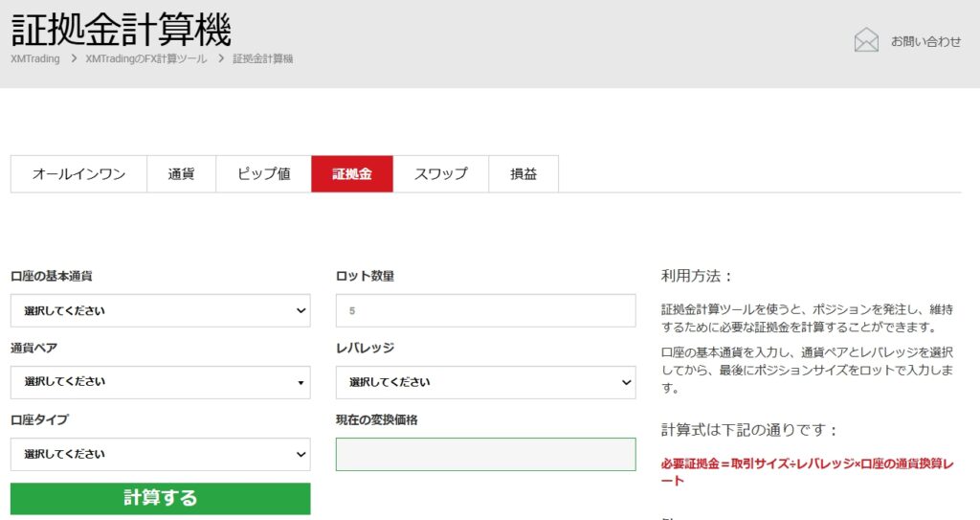Switch to the 通貨 tab

tap(181, 174)
